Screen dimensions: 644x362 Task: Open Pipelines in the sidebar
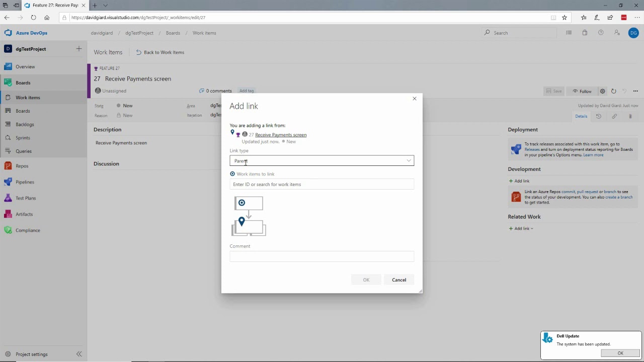coord(25,182)
